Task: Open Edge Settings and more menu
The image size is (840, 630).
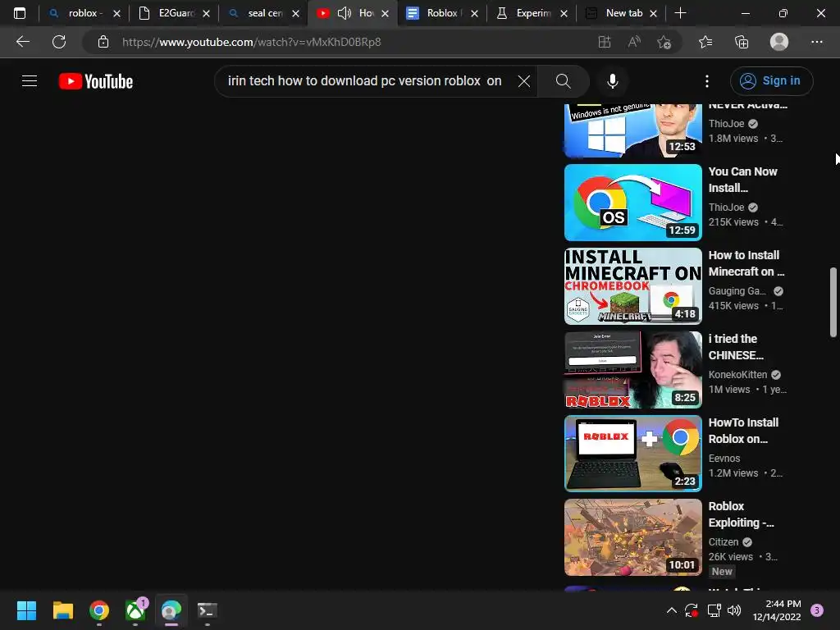Action: (816, 42)
